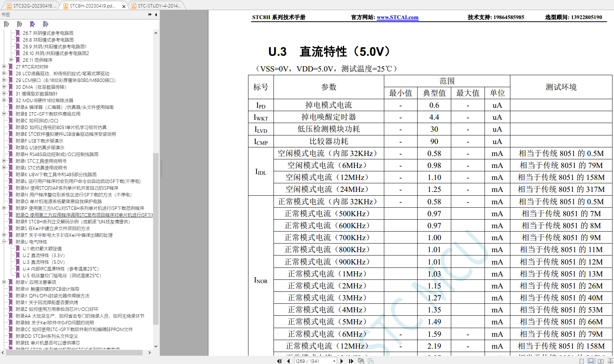Expand the 32 MDU16 bookmark

[x=4, y=100]
